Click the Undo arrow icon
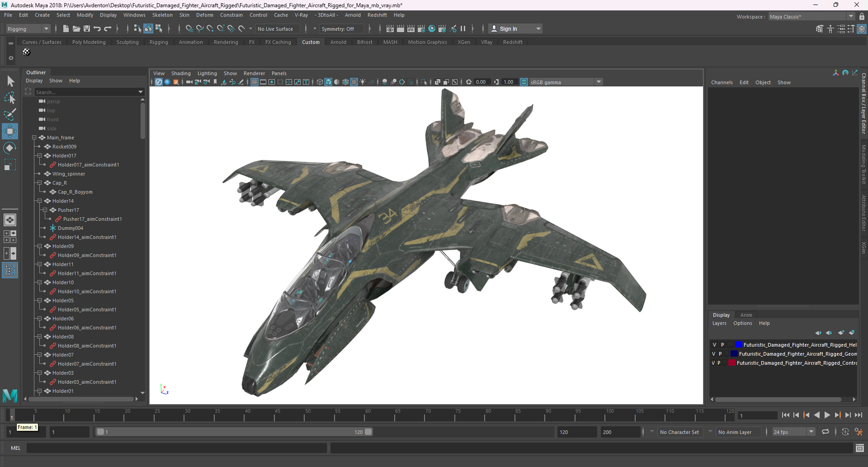Image resolution: width=868 pixels, height=467 pixels. 97,29
